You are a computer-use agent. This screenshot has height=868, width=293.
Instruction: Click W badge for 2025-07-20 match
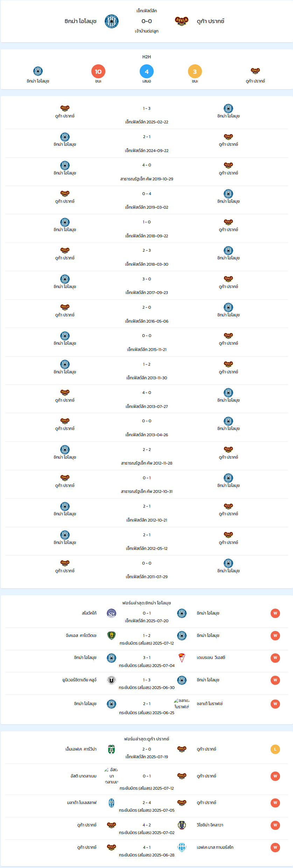coord(275,613)
